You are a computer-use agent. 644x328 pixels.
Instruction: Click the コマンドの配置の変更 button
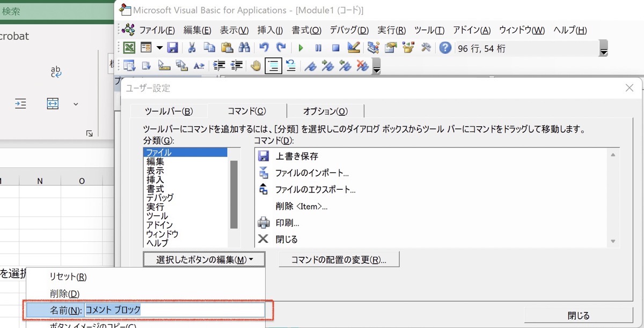339,259
